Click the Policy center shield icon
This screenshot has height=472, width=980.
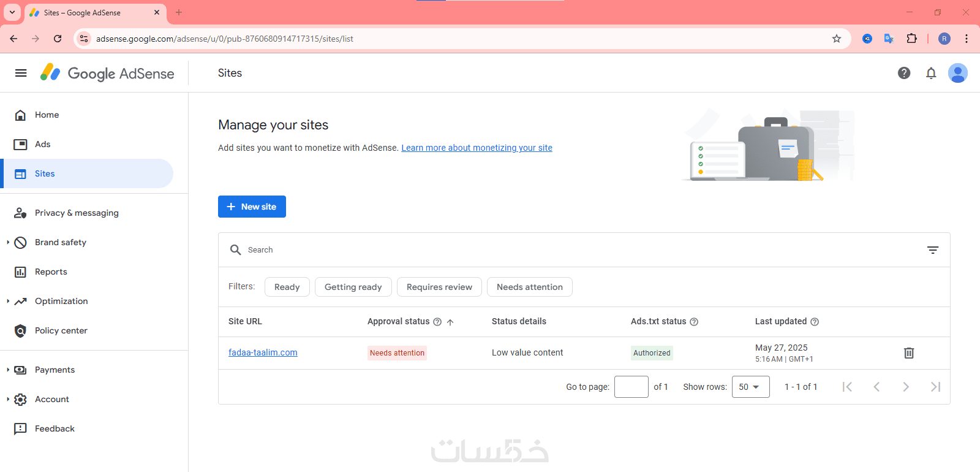(20, 330)
